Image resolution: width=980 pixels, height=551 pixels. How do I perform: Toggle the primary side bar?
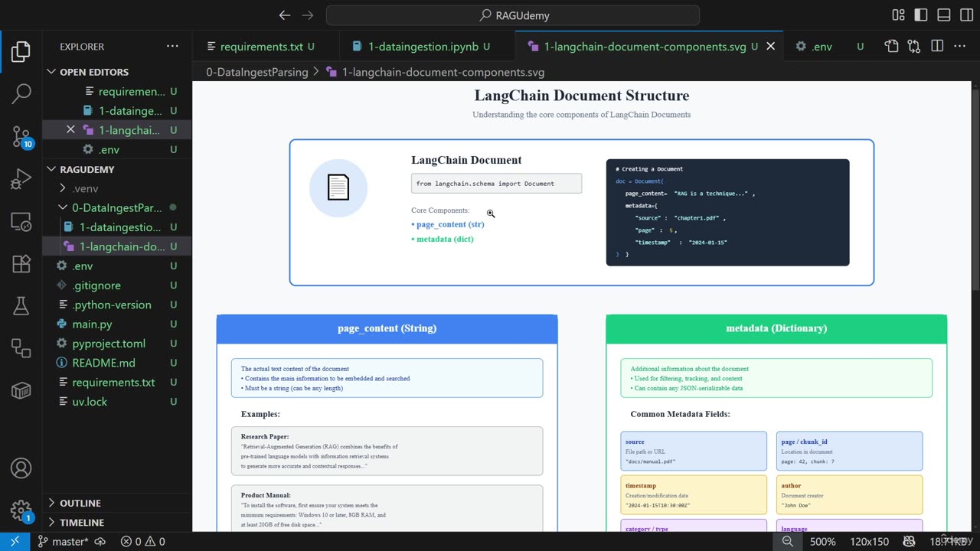click(x=921, y=15)
